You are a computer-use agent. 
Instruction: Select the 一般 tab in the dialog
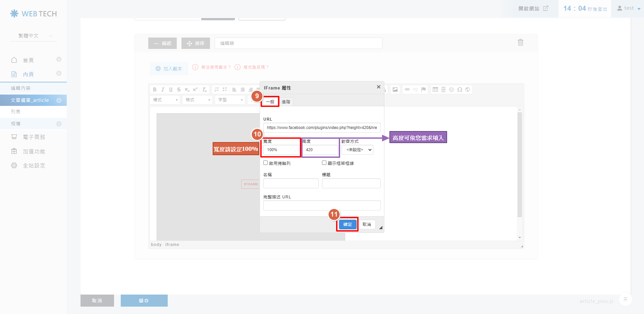pyautogui.click(x=270, y=102)
